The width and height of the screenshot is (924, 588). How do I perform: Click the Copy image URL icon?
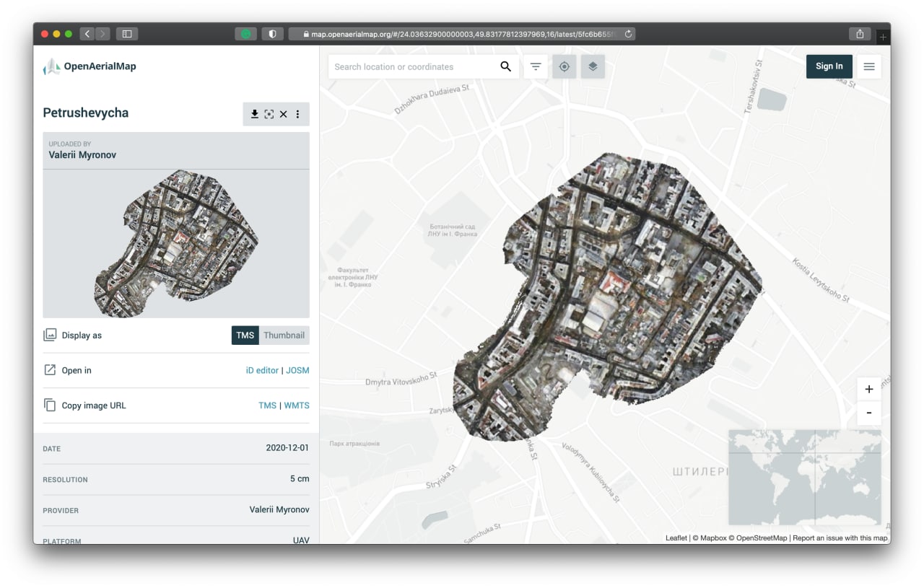coord(50,405)
